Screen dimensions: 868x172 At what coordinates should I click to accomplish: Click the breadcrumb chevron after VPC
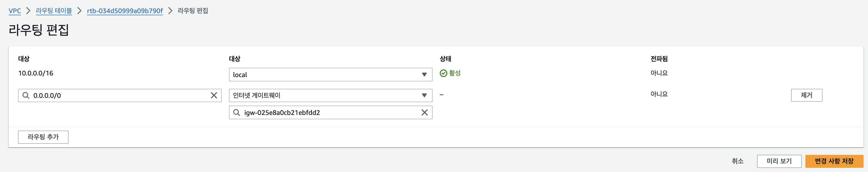tap(28, 11)
